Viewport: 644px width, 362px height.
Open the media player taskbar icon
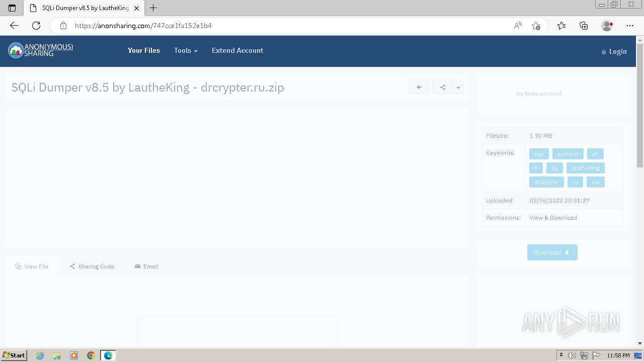pyautogui.click(x=74, y=355)
